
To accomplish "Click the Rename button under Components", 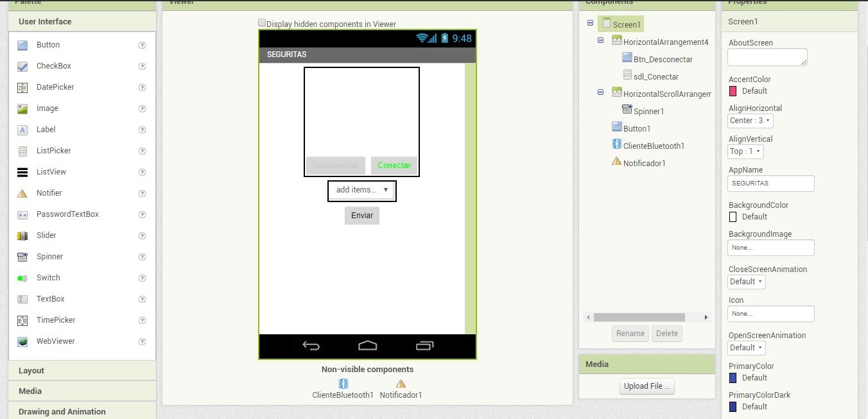I will pos(630,333).
